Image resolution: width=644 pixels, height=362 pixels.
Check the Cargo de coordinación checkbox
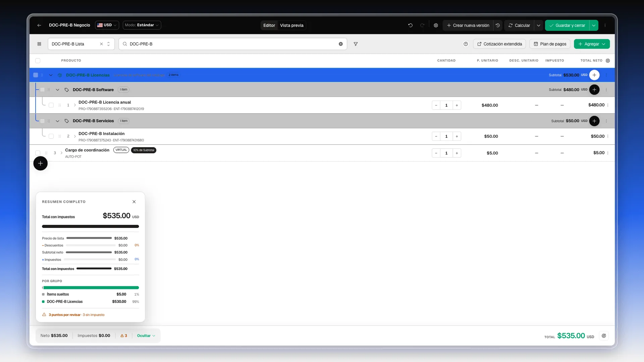click(38, 153)
